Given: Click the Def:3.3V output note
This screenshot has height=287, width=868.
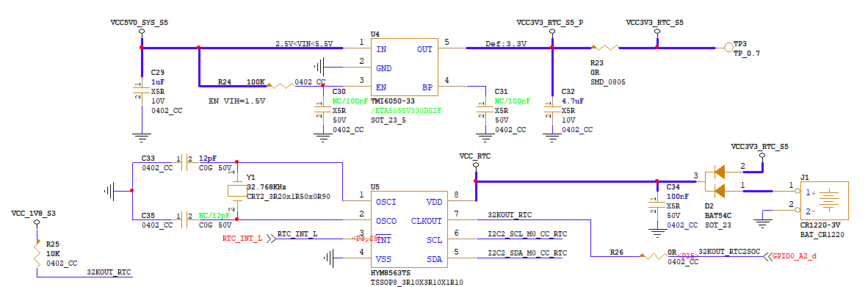Looking at the screenshot, I should point(506,43).
